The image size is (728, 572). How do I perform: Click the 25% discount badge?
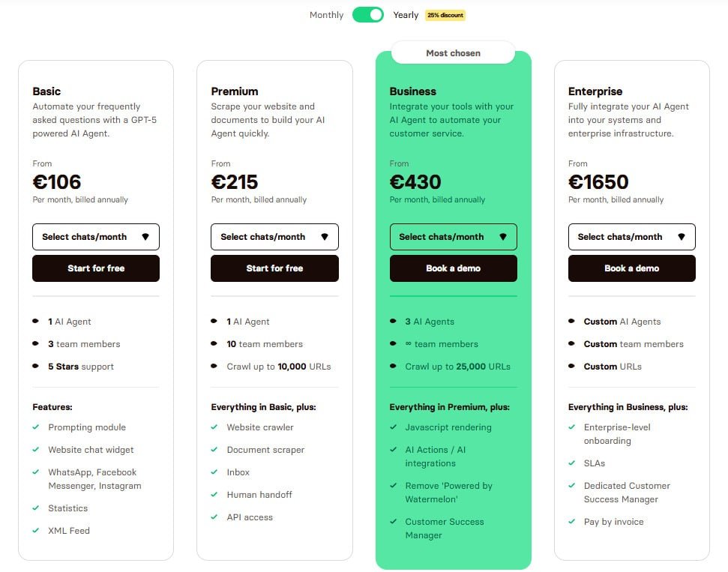(444, 14)
